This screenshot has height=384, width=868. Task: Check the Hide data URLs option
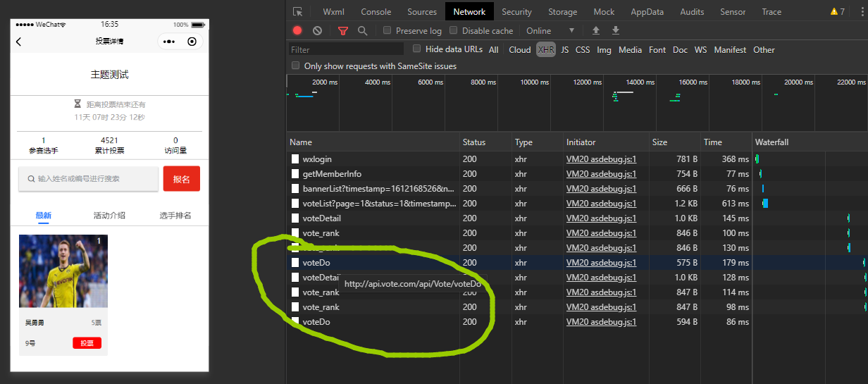tap(417, 49)
